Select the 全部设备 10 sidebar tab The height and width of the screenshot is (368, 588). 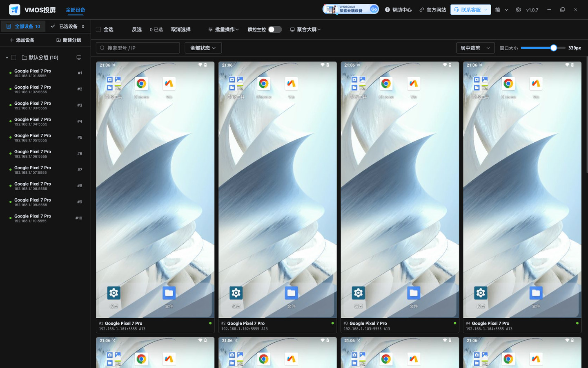(x=23, y=26)
